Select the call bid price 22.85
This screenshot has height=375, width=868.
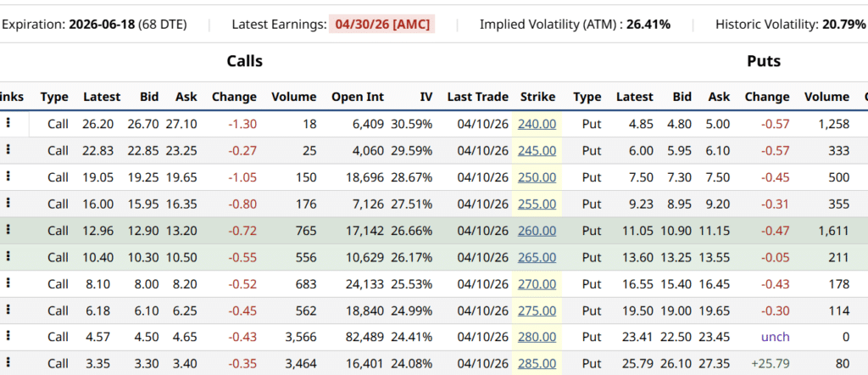tap(143, 150)
